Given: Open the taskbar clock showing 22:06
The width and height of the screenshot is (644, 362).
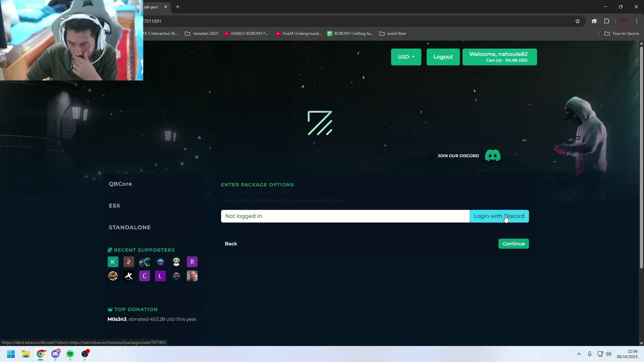Looking at the screenshot, I should [x=627, y=354].
